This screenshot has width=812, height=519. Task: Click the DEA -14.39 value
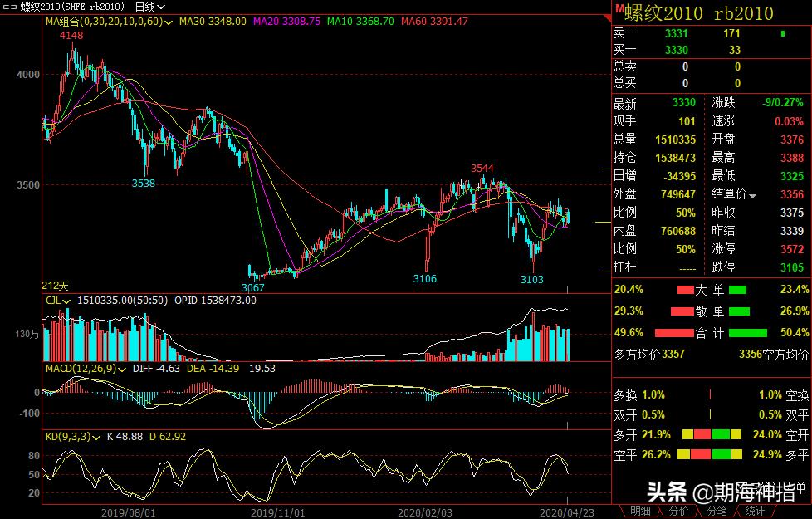tap(213, 369)
